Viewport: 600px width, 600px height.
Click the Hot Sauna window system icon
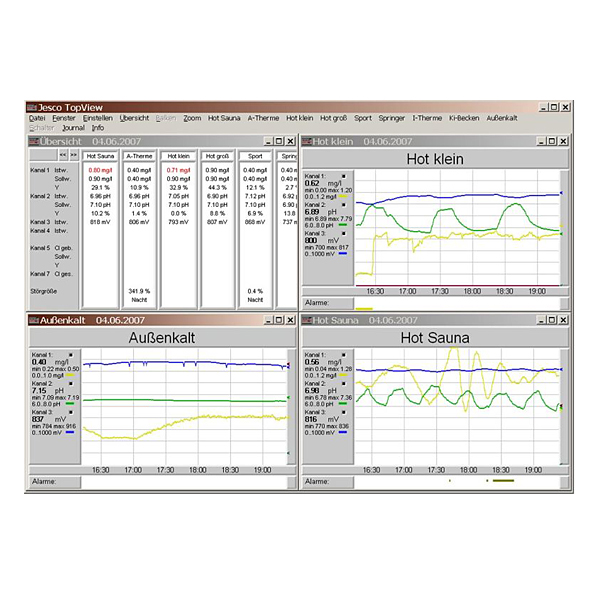pos(307,320)
